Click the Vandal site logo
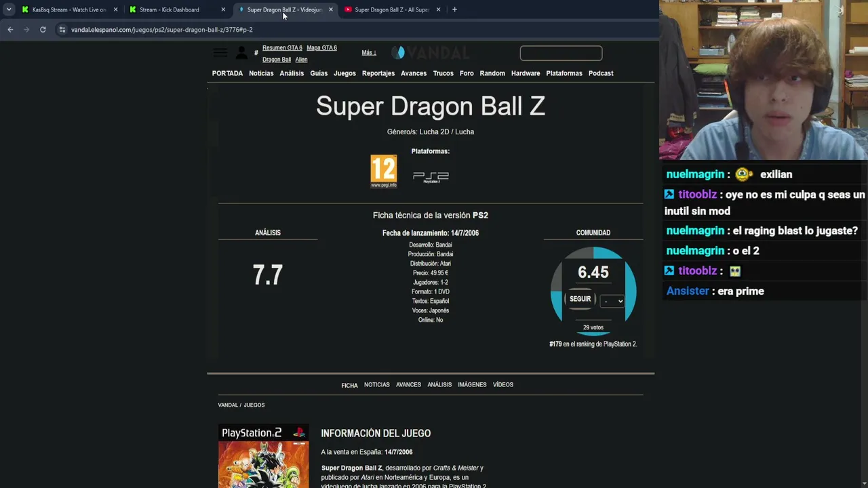868x488 pixels. tap(431, 53)
